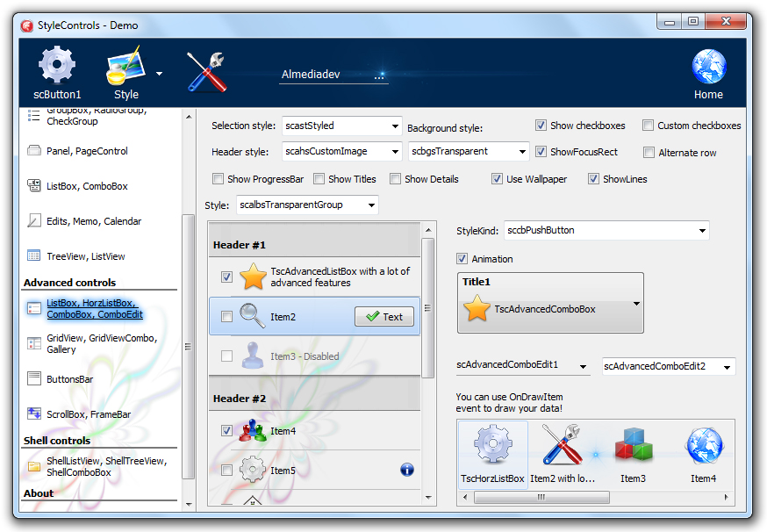Select the ListBox, ComboBox sidebar icon
This screenshot has width=767, height=532.
(x=33, y=185)
